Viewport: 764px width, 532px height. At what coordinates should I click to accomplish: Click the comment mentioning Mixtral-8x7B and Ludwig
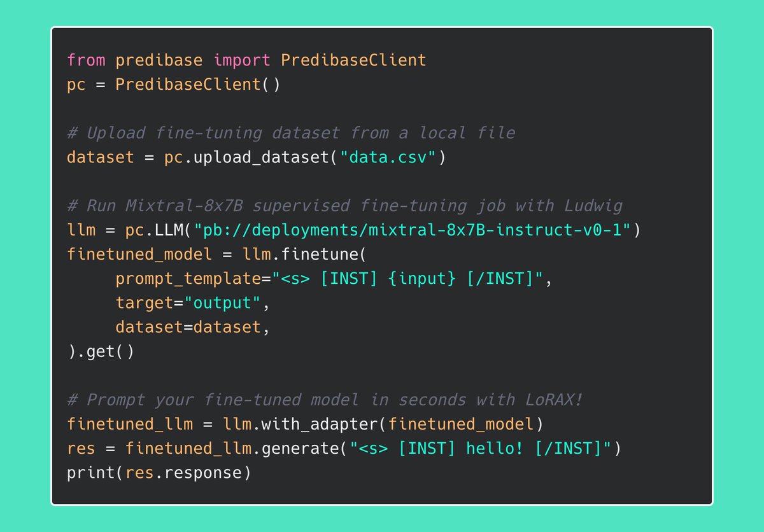(344, 206)
